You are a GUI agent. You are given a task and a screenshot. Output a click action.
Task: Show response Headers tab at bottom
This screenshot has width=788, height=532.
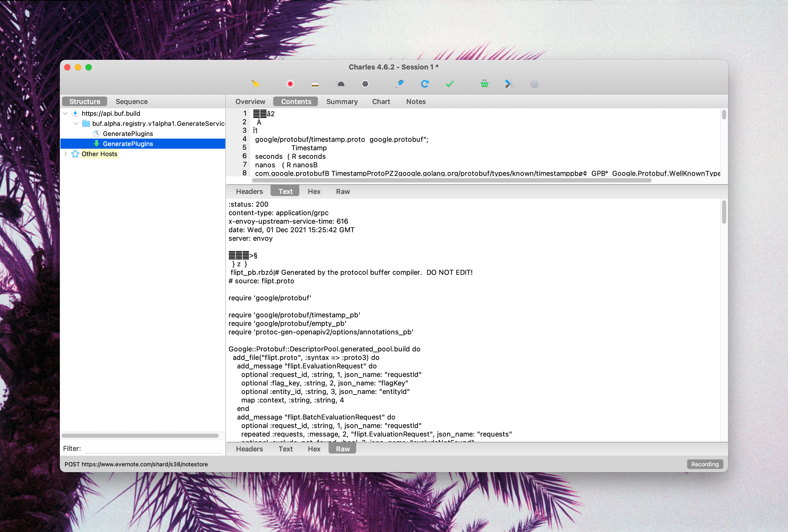(x=249, y=448)
